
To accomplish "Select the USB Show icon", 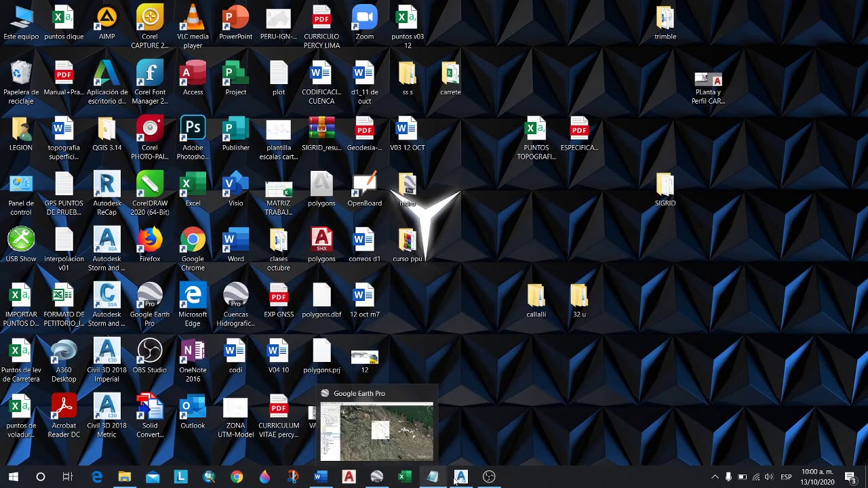I will tap(21, 246).
